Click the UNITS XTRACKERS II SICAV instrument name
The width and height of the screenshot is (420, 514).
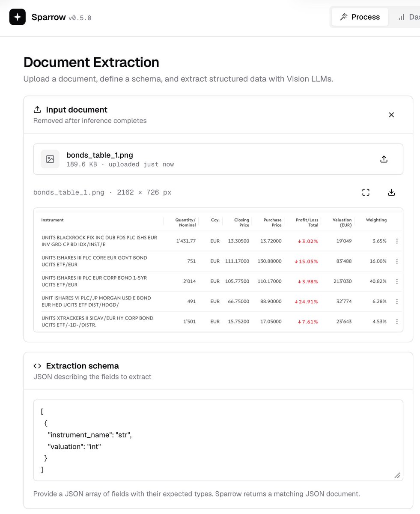[x=97, y=321]
